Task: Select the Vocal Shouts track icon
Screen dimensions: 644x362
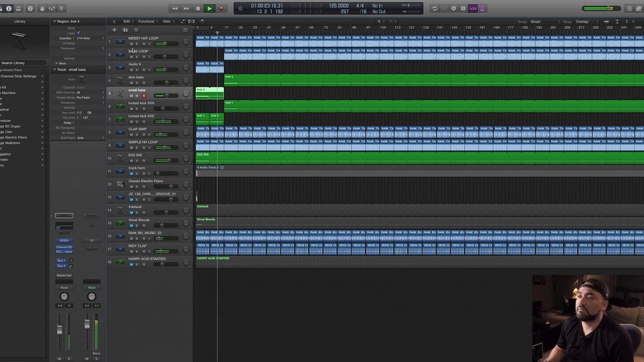Action: [x=120, y=223]
